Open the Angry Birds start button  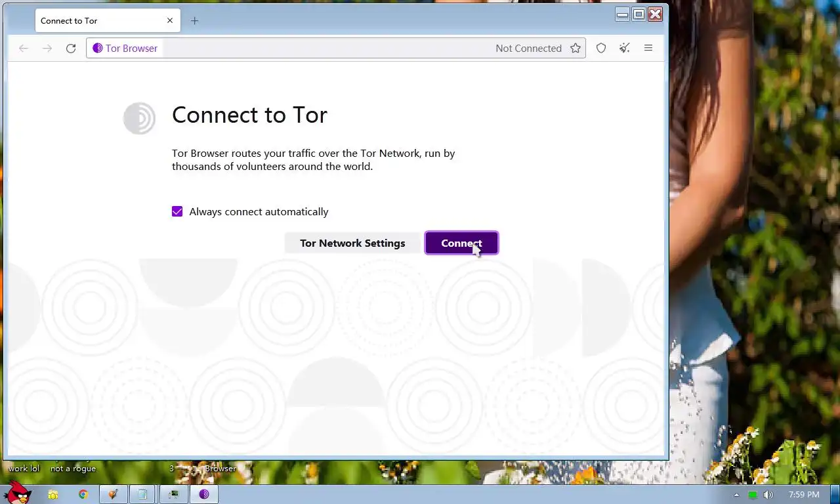17,493
